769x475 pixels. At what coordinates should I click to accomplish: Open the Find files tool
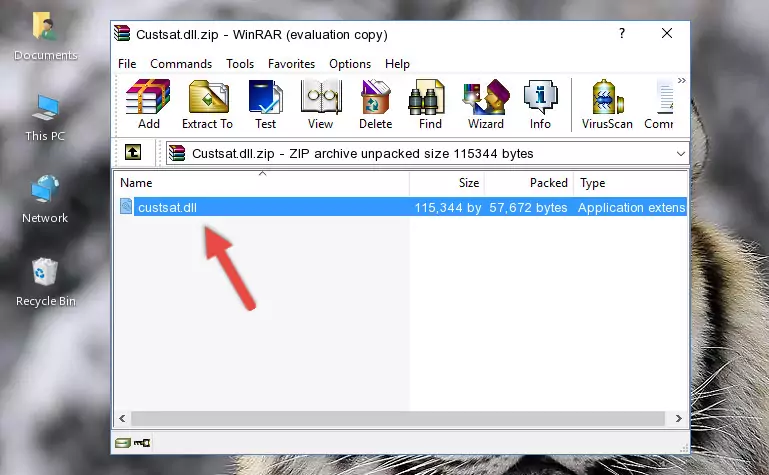click(x=430, y=104)
